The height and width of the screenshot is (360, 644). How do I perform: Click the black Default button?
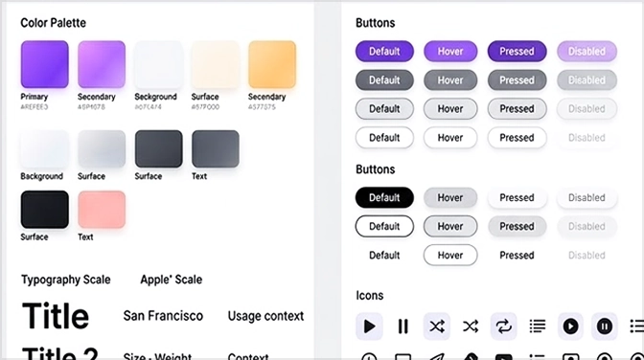(x=384, y=197)
